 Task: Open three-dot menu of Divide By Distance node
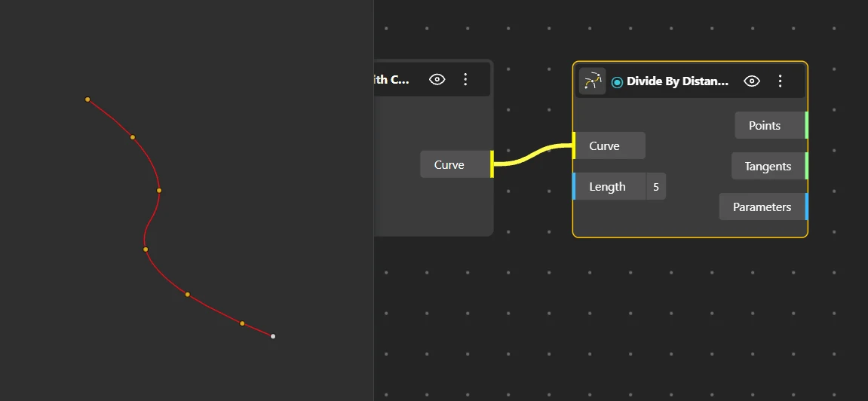pos(780,81)
